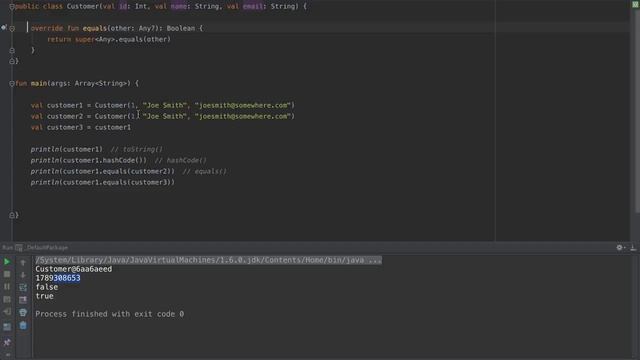
Task: Click 'equals' in the override declaration
Action: [95, 28]
